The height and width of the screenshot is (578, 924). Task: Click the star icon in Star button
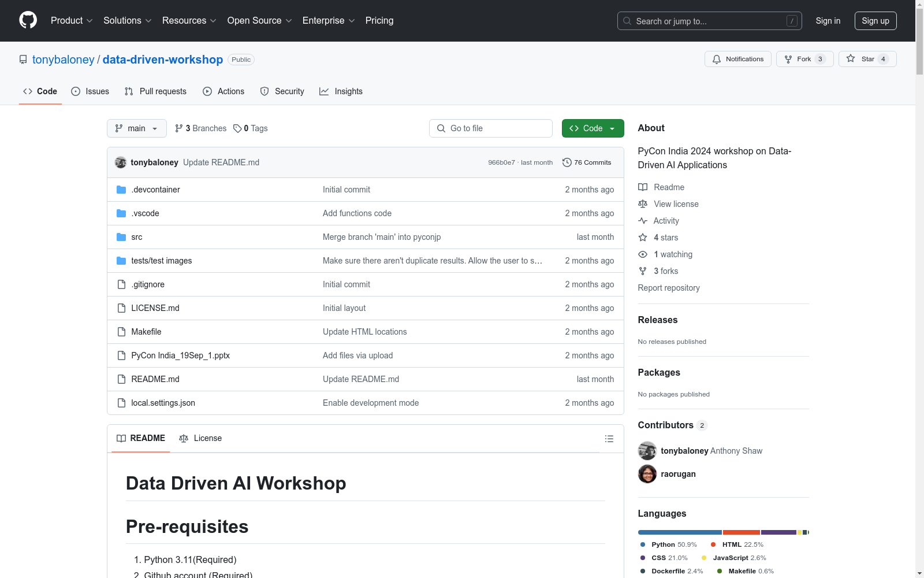coord(851,58)
